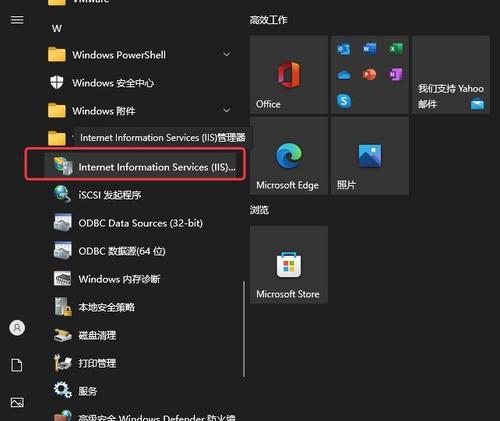Launch Windows 内存诊断 tool

coord(140,279)
